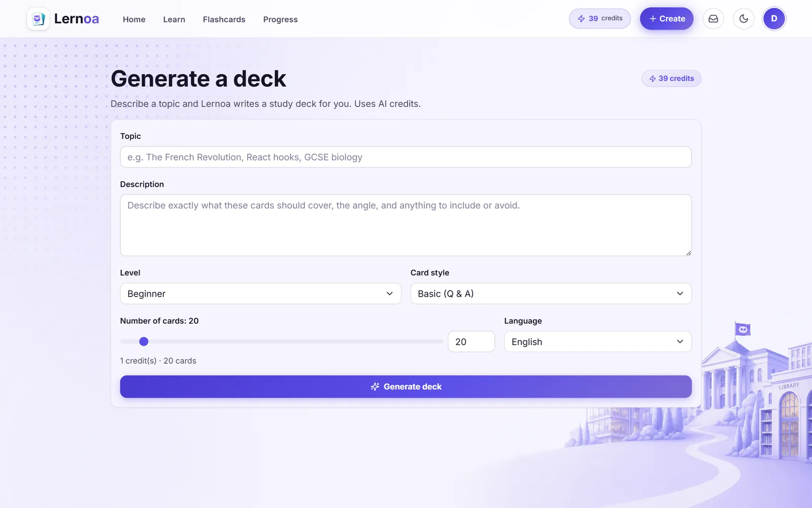
Task: Click the plus Create button
Action: (666, 19)
